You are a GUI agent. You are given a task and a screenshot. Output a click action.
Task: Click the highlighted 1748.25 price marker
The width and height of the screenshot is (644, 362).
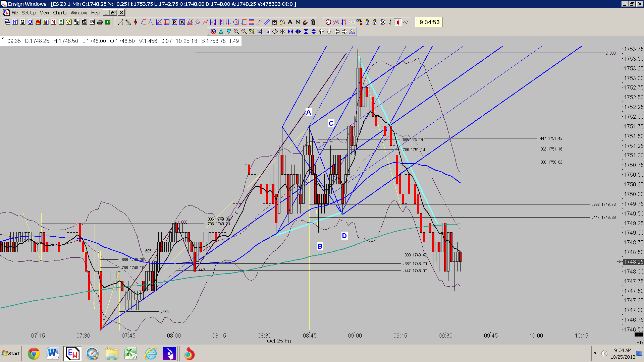point(633,262)
